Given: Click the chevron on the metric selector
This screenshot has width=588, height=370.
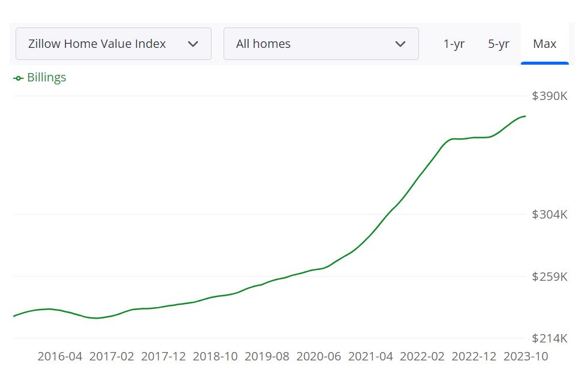Looking at the screenshot, I should tap(194, 43).
